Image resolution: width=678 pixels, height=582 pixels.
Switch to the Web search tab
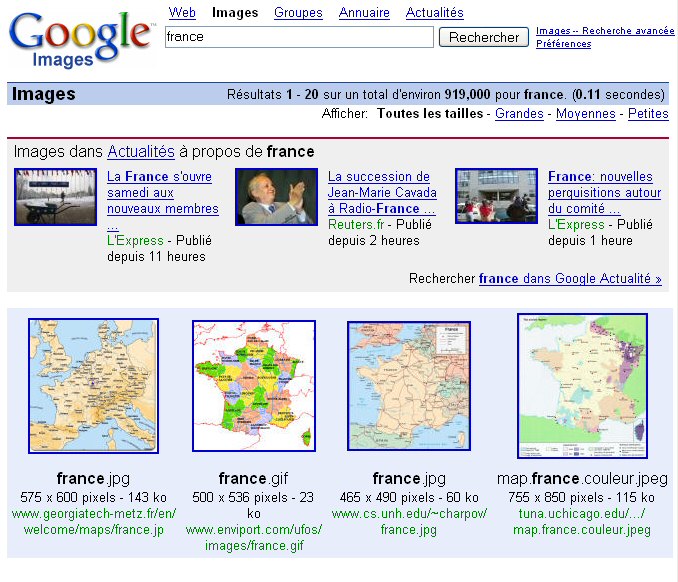click(x=182, y=13)
